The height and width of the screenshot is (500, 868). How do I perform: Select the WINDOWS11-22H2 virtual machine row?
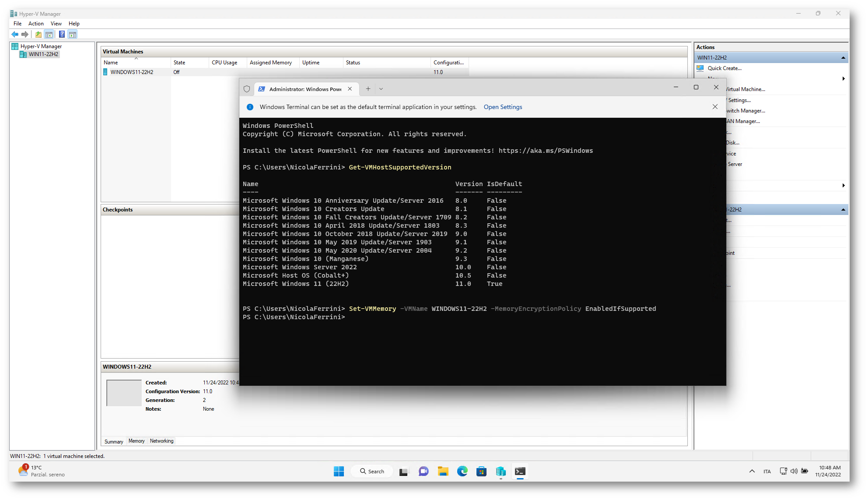click(x=285, y=72)
